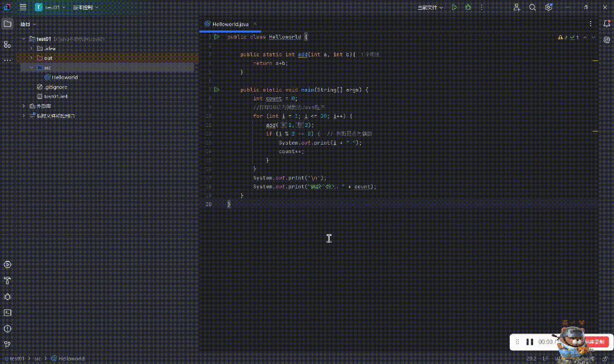Expand the out folder in project tree

(31, 58)
